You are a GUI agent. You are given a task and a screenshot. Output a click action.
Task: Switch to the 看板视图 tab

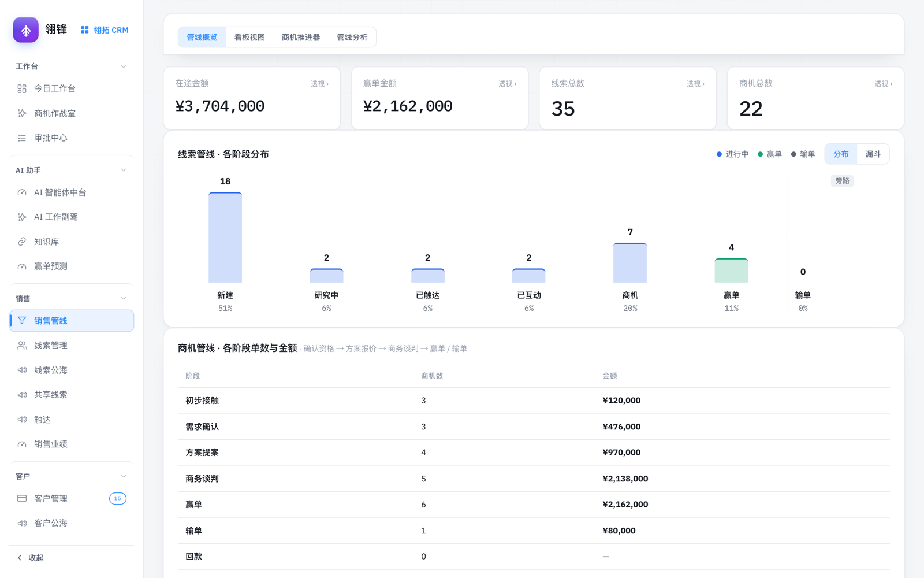tap(249, 37)
